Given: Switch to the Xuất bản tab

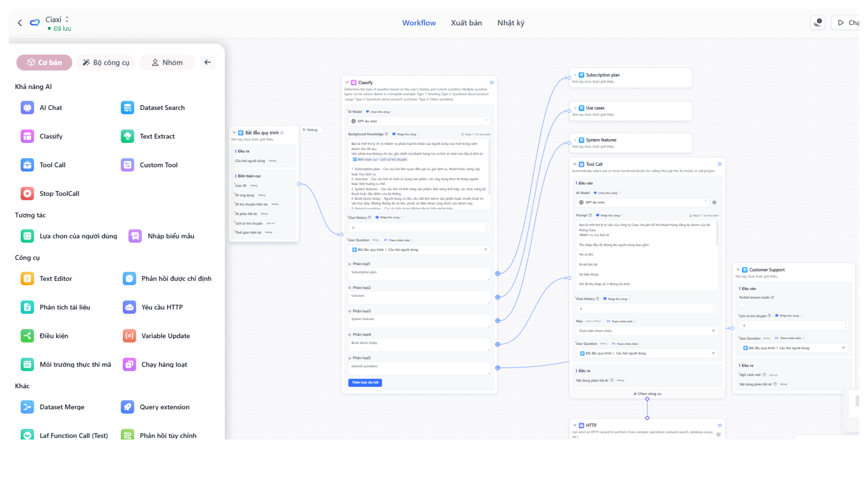Looking at the screenshot, I should click(466, 23).
